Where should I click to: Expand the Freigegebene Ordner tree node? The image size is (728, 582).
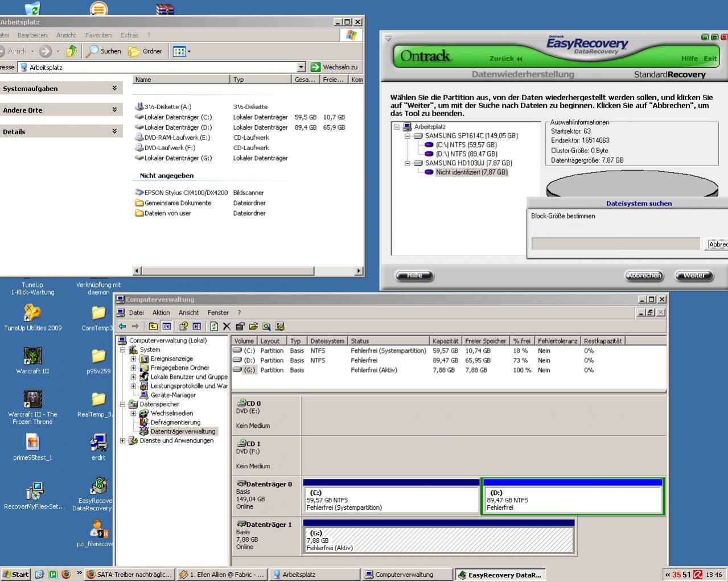(x=134, y=368)
